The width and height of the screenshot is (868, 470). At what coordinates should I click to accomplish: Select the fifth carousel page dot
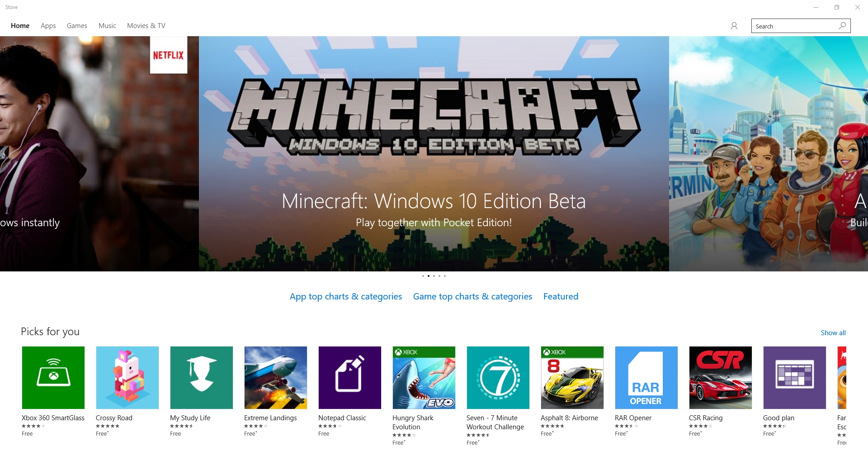(x=445, y=276)
